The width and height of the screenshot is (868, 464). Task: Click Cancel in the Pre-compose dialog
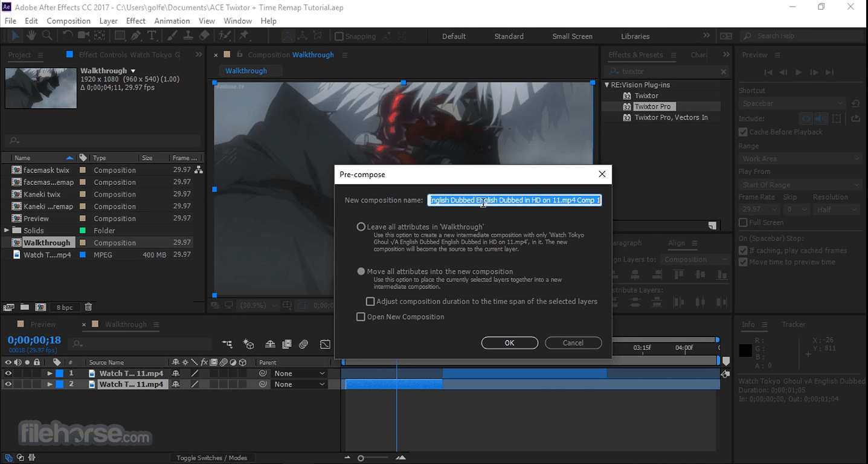coord(573,343)
